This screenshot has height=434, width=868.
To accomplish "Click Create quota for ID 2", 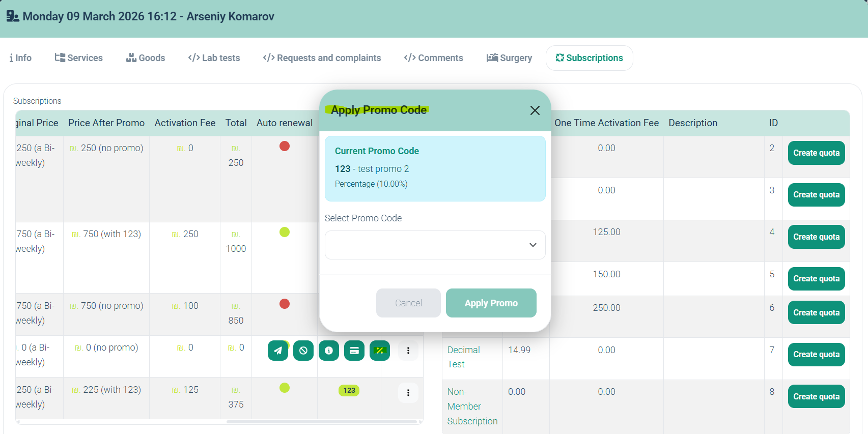I will click(x=816, y=153).
